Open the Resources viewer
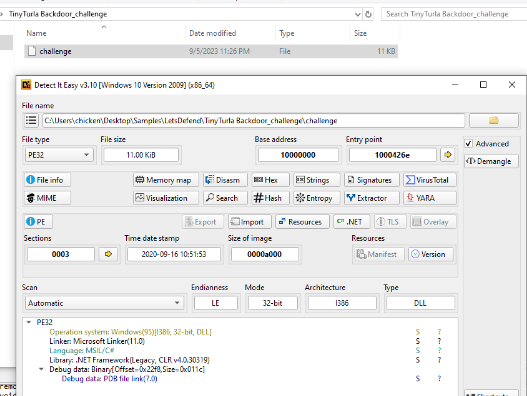The image size is (527, 396). 302,222
